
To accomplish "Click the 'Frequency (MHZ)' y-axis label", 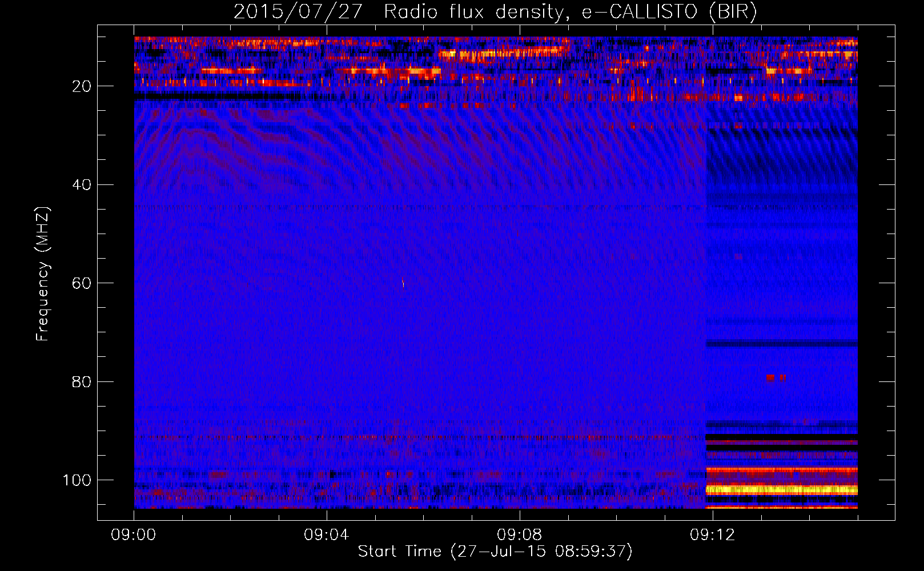I will (43, 274).
